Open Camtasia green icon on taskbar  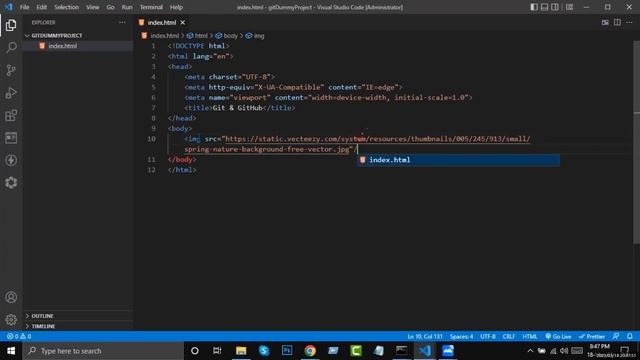pos(356,351)
